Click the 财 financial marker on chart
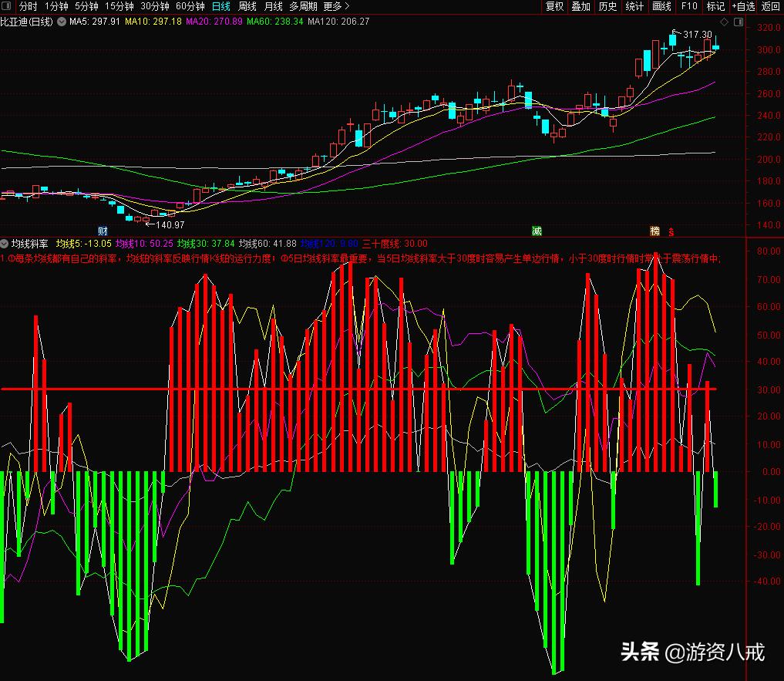784x681 pixels. pos(103,231)
